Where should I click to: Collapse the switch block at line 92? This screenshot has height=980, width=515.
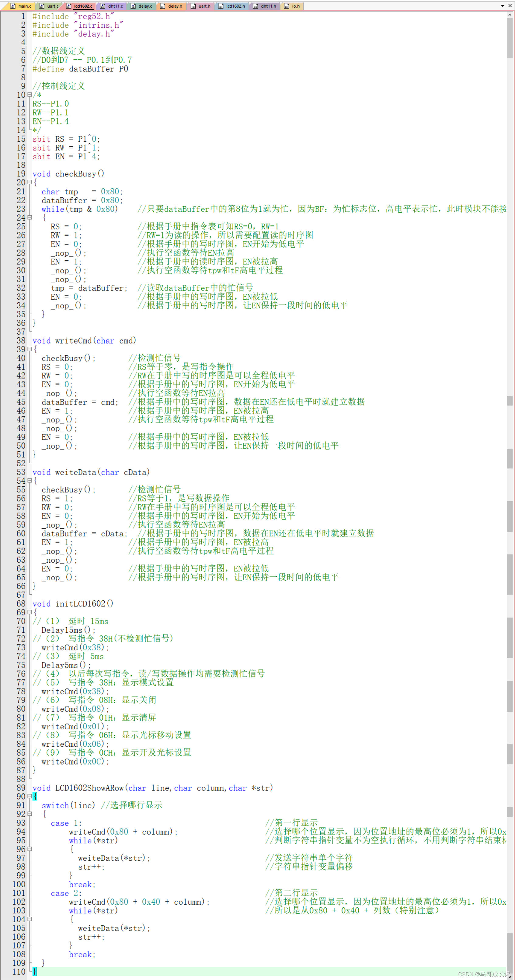point(30,814)
